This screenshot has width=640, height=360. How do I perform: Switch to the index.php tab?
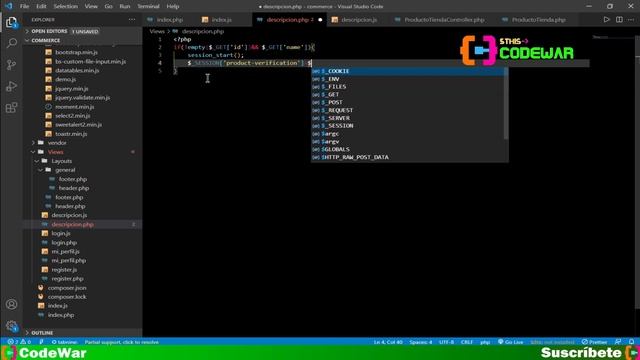pos(170,20)
